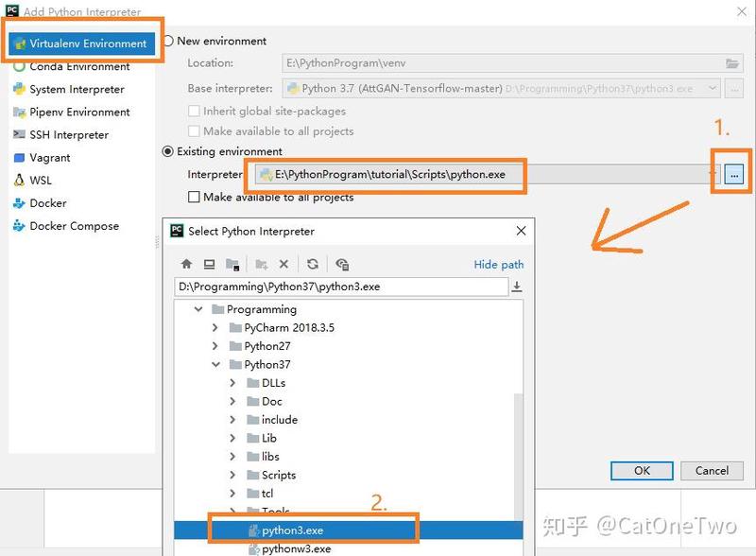
Task: Click Show Hidden Files and Directories icon
Action: click(x=342, y=264)
